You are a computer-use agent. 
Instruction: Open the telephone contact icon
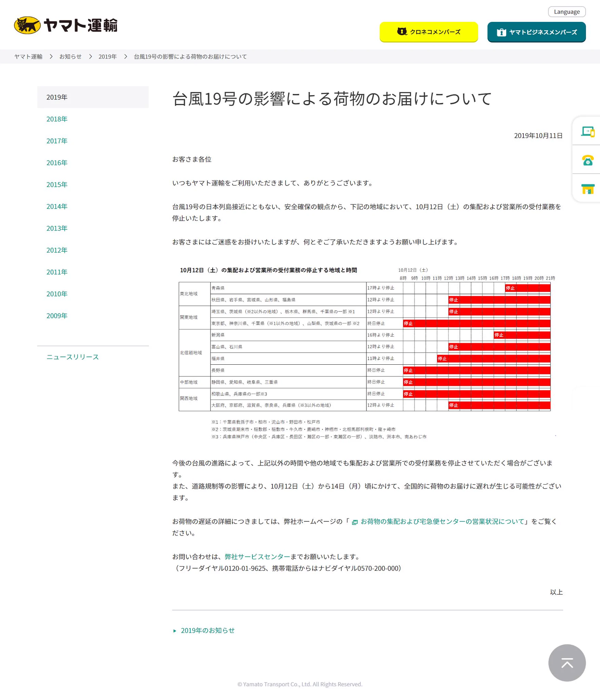click(588, 160)
